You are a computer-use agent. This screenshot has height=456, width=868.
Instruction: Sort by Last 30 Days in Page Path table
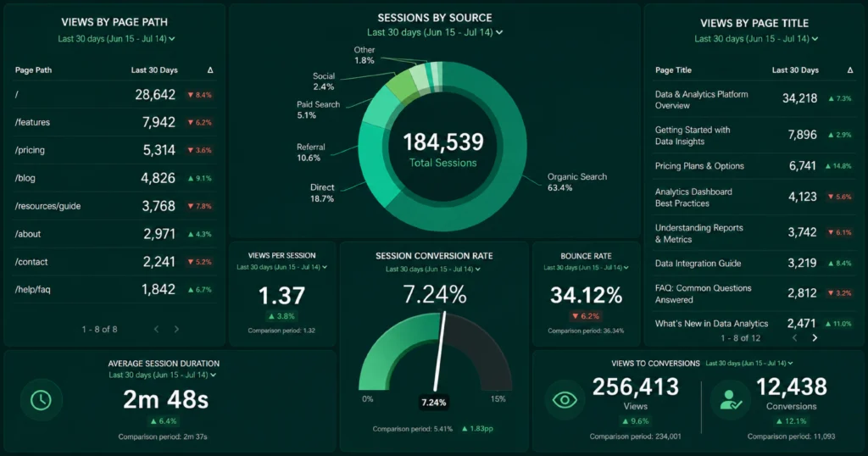154,70
